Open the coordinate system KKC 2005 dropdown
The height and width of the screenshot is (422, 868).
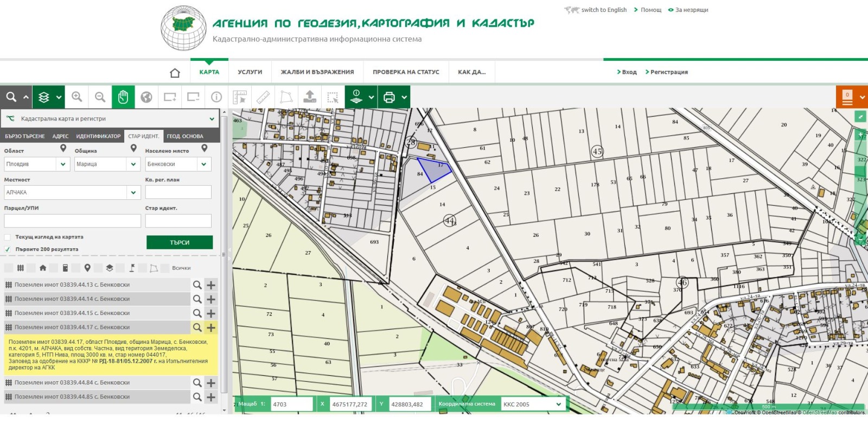558,404
